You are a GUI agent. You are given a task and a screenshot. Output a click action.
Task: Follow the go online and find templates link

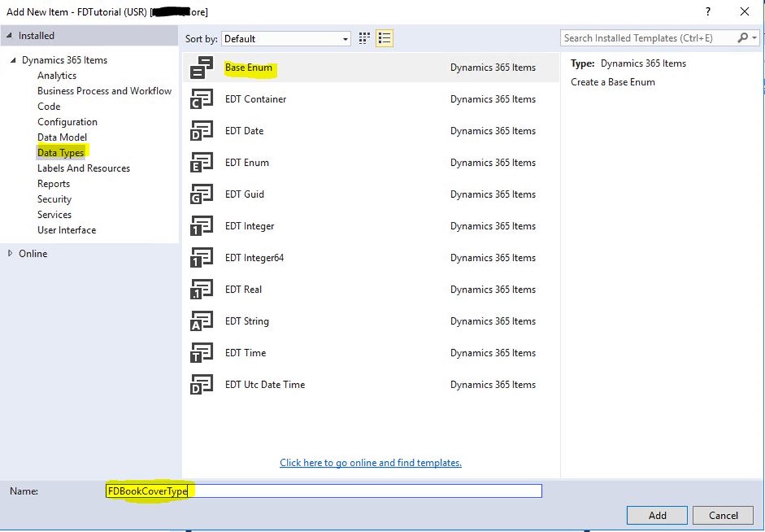(x=371, y=463)
